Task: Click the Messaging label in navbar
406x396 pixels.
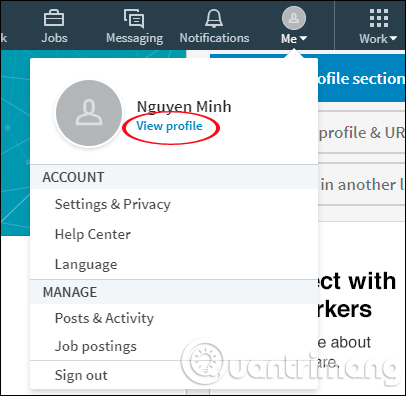Action: tap(135, 38)
